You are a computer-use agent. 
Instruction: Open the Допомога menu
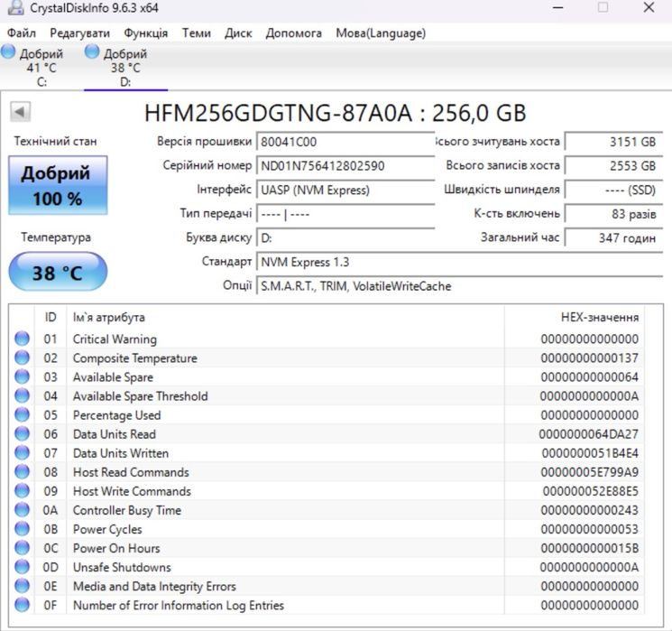coord(293,33)
